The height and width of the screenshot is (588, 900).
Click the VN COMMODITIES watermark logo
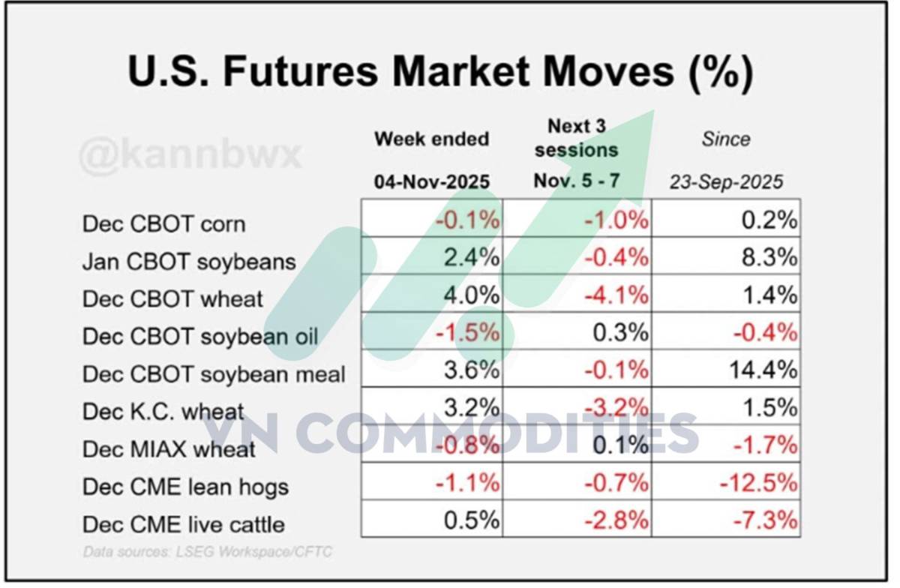coord(451,435)
